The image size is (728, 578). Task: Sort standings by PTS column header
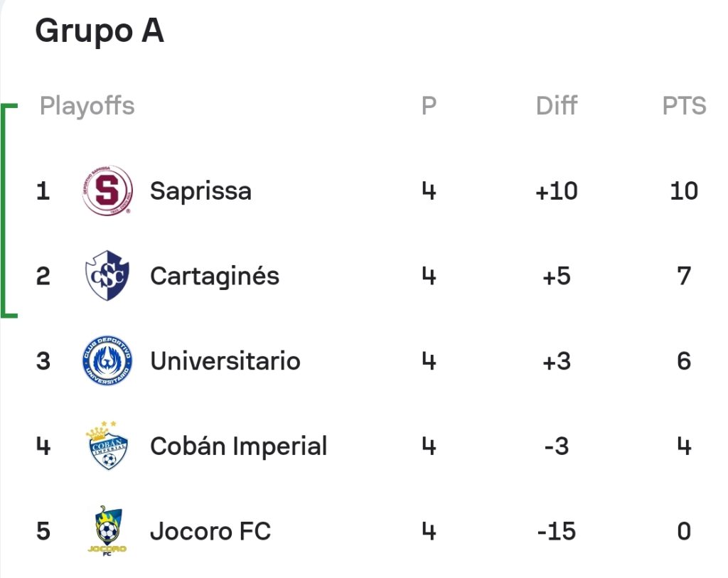pyautogui.click(x=684, y=106)
